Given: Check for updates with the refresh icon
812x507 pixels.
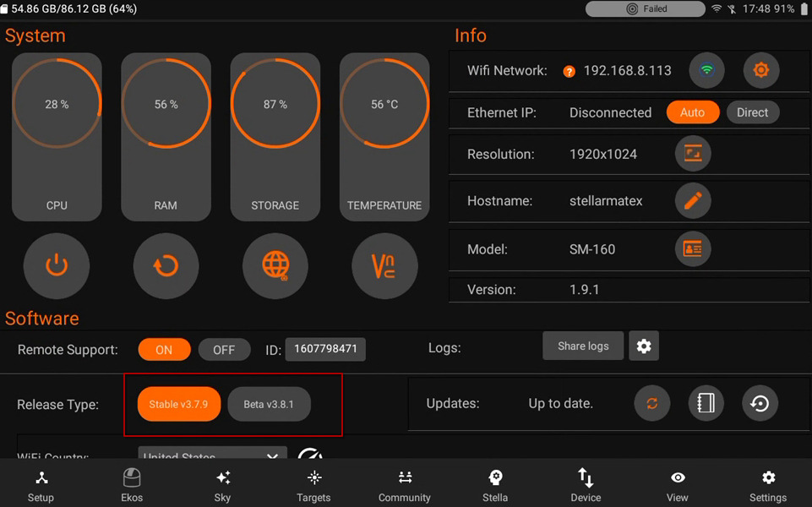Looking at the screenshot, I should (652, 403).
